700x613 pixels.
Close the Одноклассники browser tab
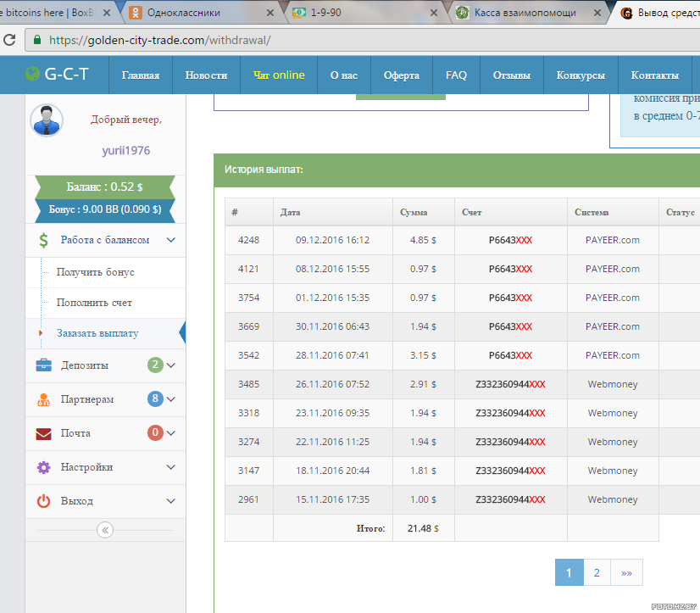(x=270, y=13)
